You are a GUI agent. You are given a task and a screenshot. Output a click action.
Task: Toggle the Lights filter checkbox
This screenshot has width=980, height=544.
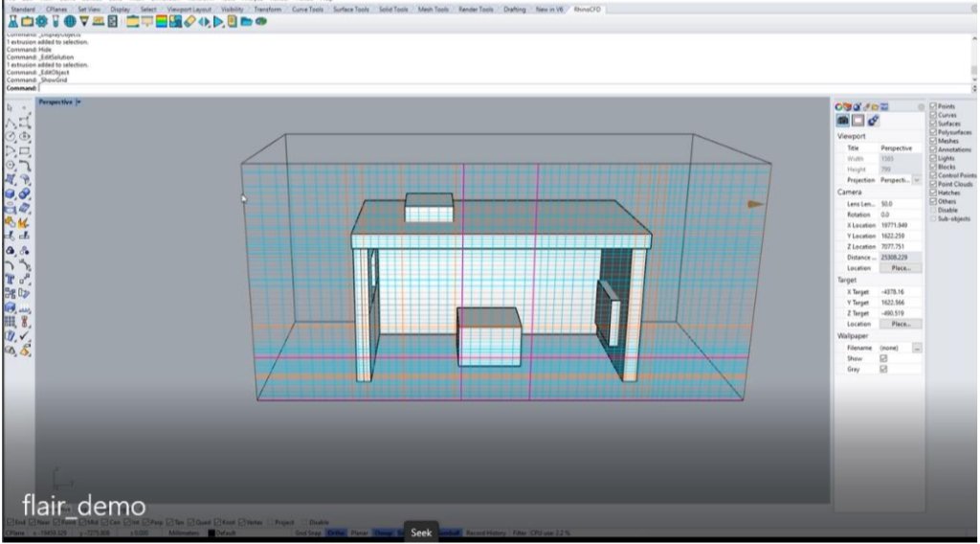pos(933,158)
